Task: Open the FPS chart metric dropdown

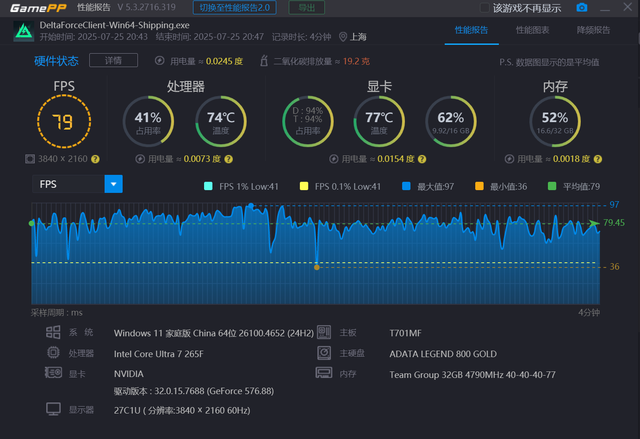Action: coord(113,184)
